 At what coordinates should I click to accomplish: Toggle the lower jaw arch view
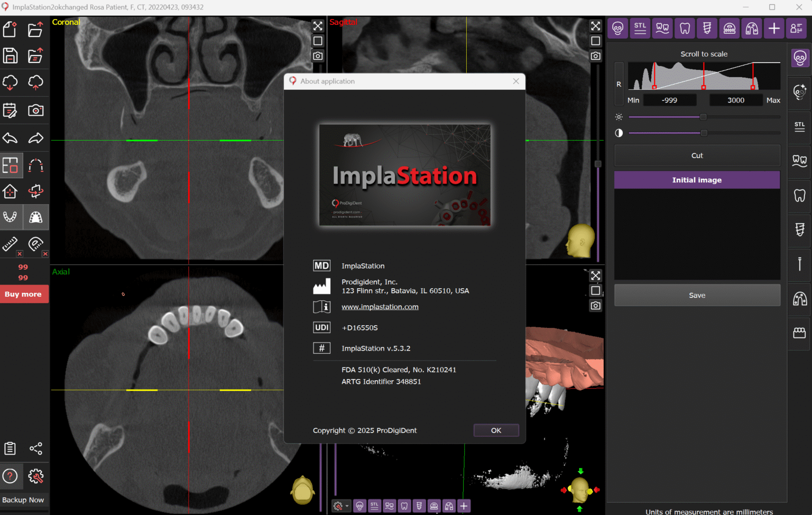(10, 217)
